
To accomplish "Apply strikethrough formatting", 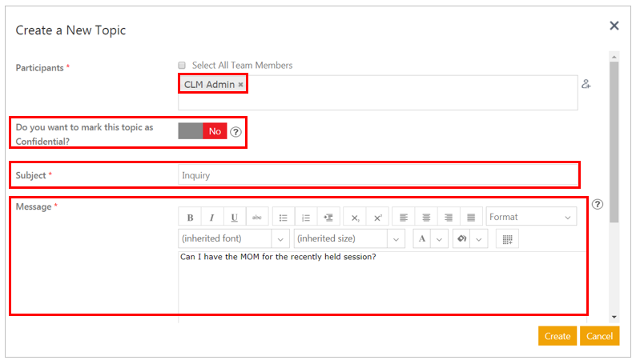I will (x=256, y=218).
